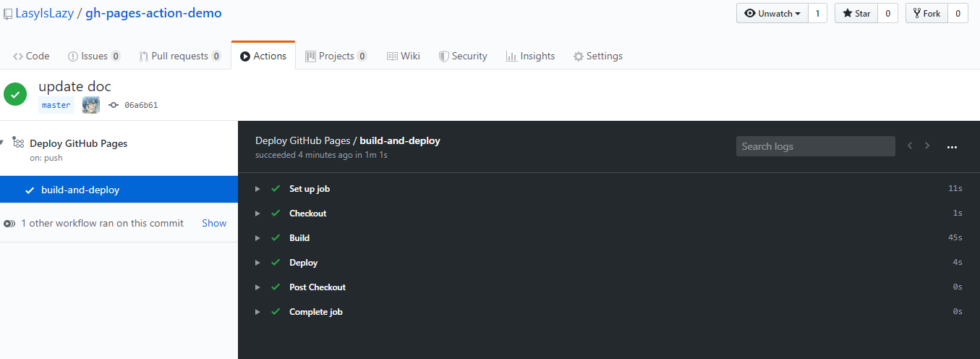The width and height of the screenshot is (980, 359).
Task: Click the watchers count 1
Action: pos(818,13)
